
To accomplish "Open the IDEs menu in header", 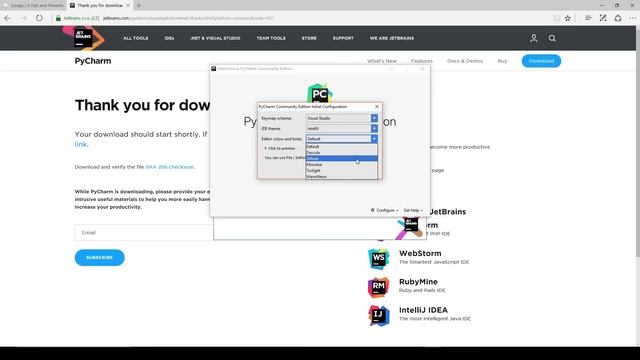I will tap(169, 38).
